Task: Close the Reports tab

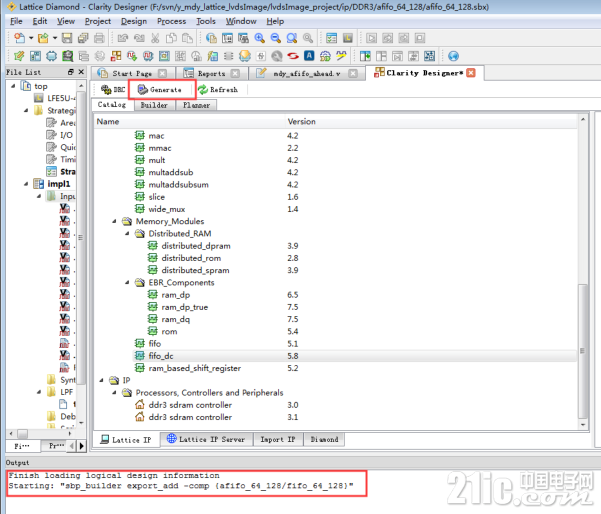Action: click(x=235, y=73)
